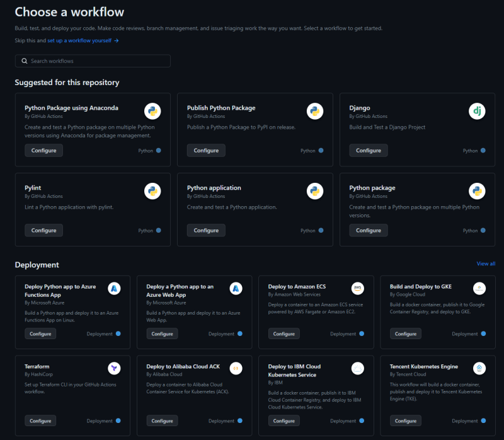
Task: Click the Python logo on Python application card
Action: tap(315, 191)
